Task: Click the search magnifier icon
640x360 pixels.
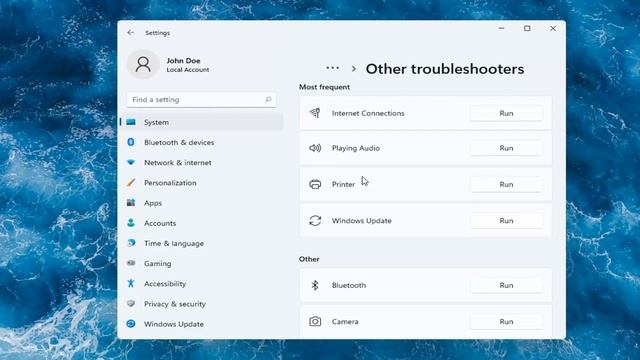Action: click(x=268, y=100)
